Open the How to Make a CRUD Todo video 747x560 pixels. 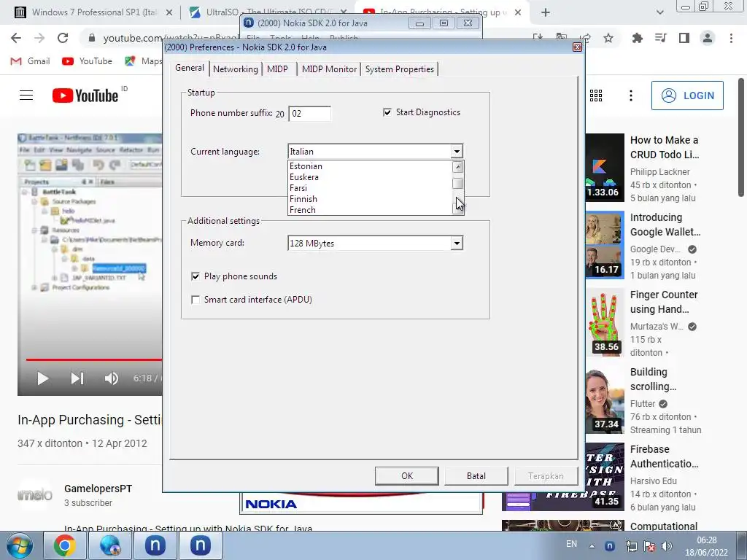coord(665,147)
